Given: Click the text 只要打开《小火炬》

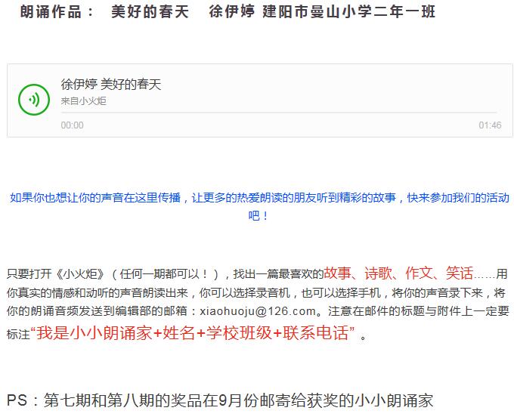Looking at the screenshot, I should (x=57, y=274).
